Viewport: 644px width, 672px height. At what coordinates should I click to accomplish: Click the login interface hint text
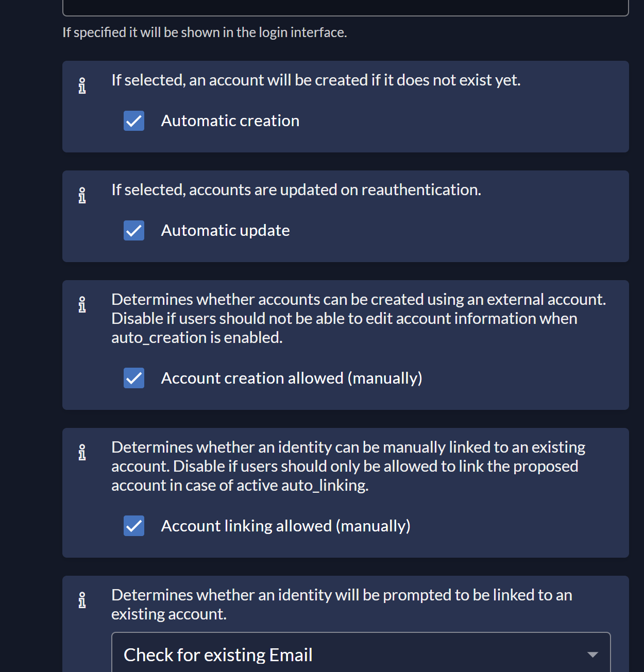click(205, 32)
